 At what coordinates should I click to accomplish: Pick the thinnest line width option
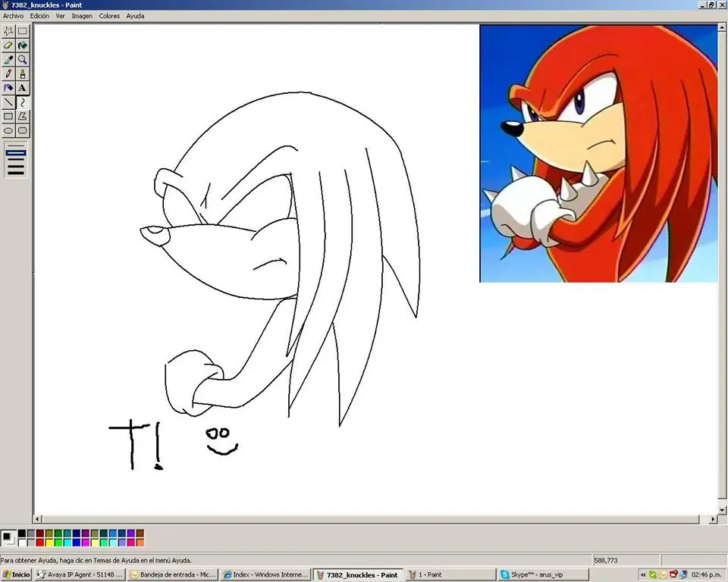click(x=16, y=145)
